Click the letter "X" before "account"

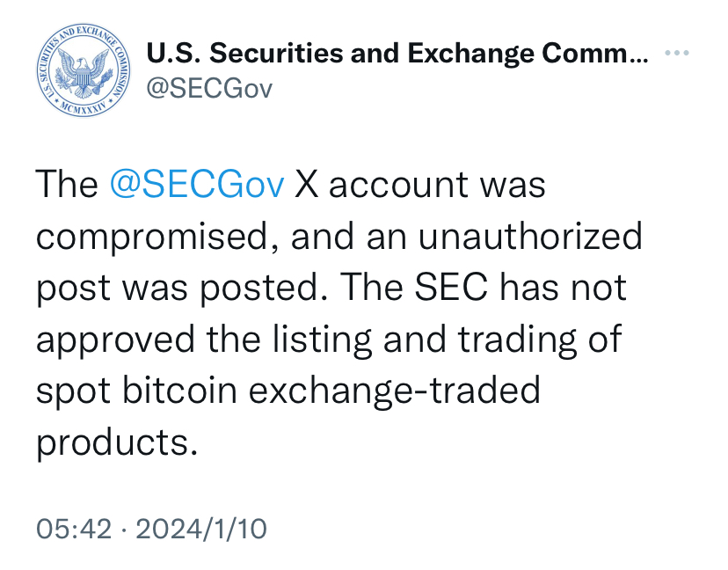pos(307,186)
